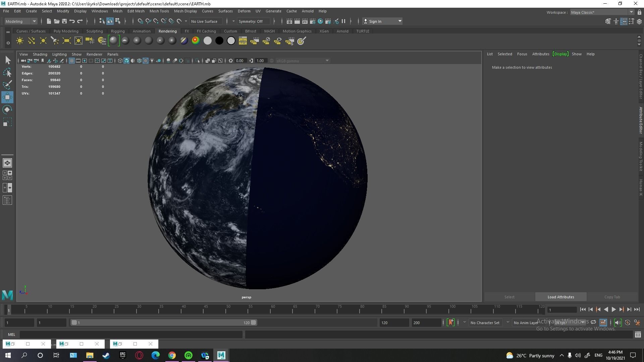Open the Modeling menu set dropdown
Screen dimensions: 644x362
point(21,21)
